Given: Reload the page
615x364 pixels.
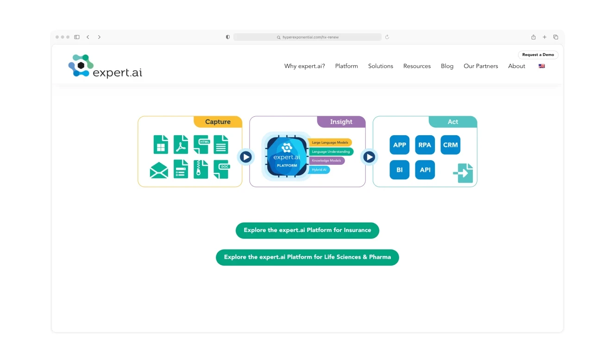Looking at the screenshot, I should [x=387, y=37].
